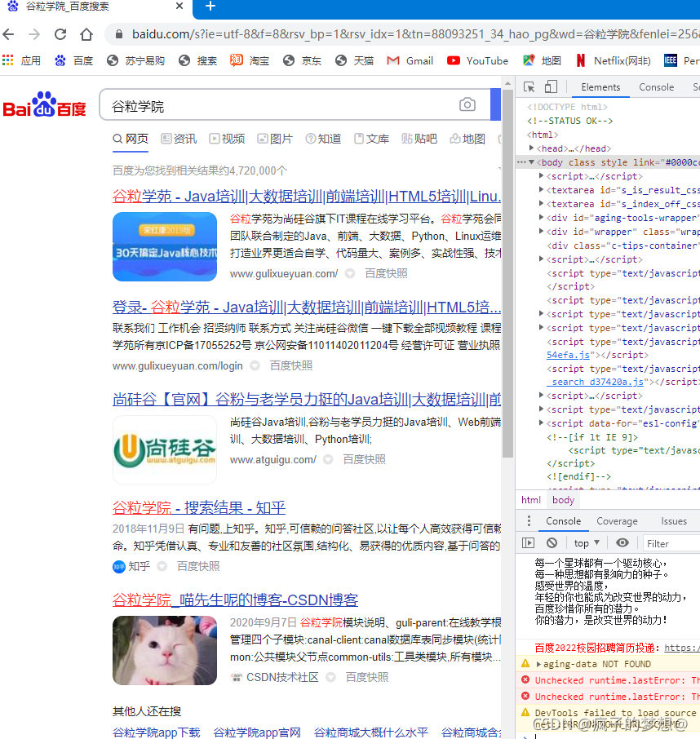Image resolution: width=700 pixels, height=739 pixels.
Task: Open the 喵先生呢的博客-CSDN博客 result
Action: point(235,600)
